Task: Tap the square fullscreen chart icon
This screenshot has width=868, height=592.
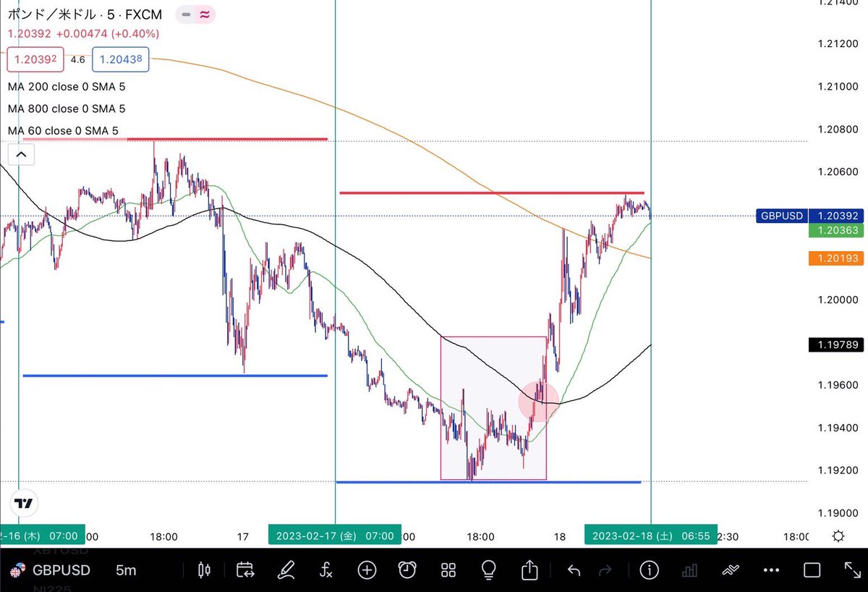Action: coord(812,570)
